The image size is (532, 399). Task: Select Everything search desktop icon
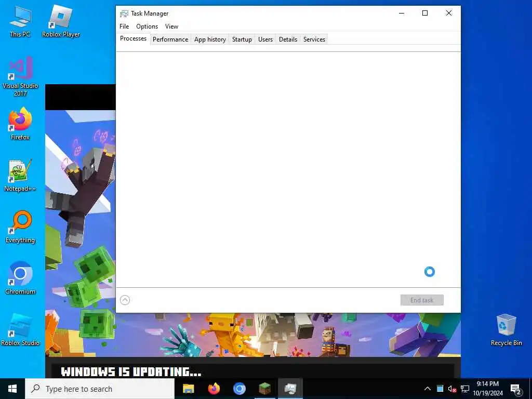click(20, 227)
